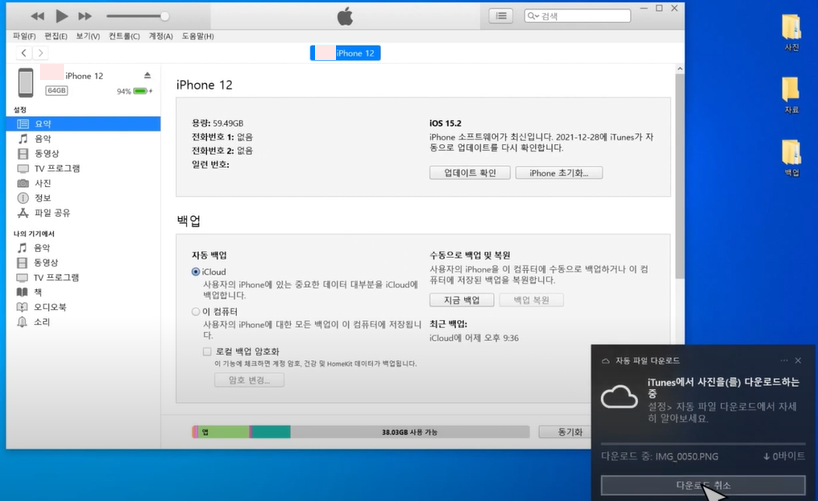Open the 계정(A) menu
Image resolution: width=818 pixels, height=501 pixels.
click(161, 36)
